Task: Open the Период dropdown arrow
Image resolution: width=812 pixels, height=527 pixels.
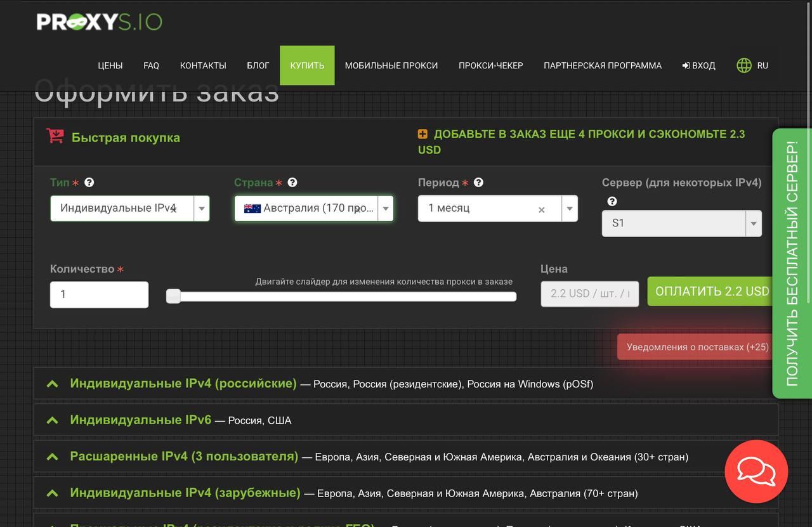Action: [569, 209]
